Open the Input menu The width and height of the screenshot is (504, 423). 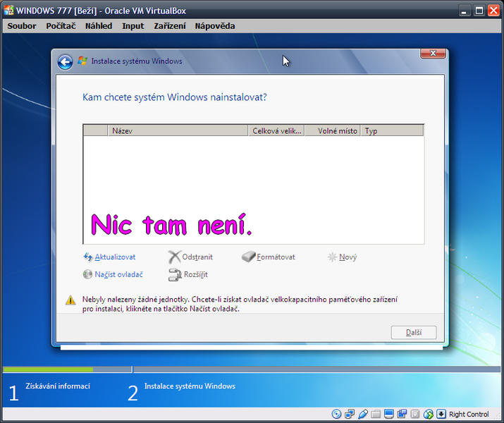pos(133,26)
